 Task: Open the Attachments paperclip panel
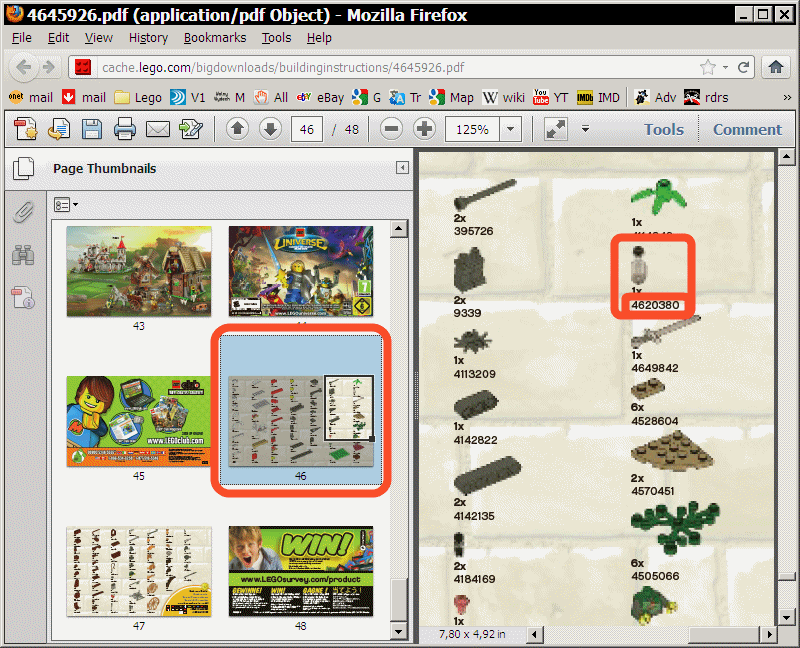click(x=23, y=212)
